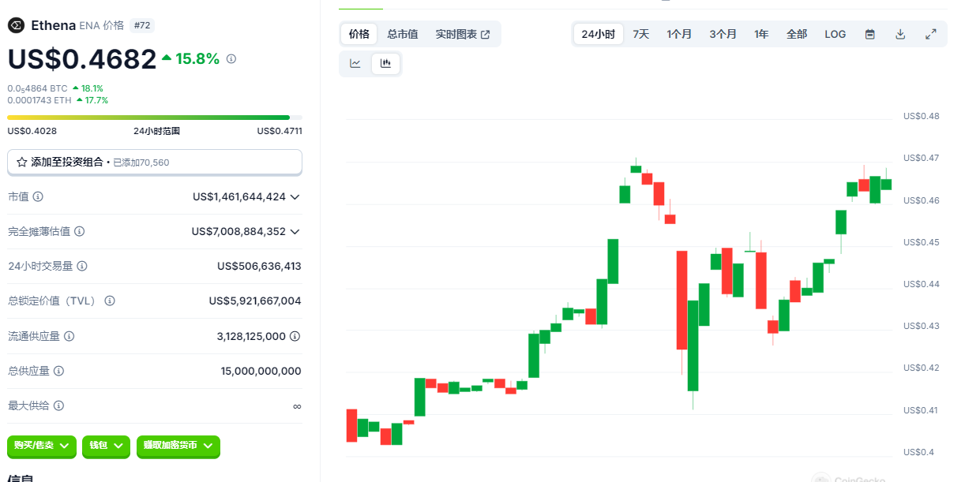This screenshot has height=482, width=980.
Task: Click the US$0.4028 range low label
Action: [32, 131]
